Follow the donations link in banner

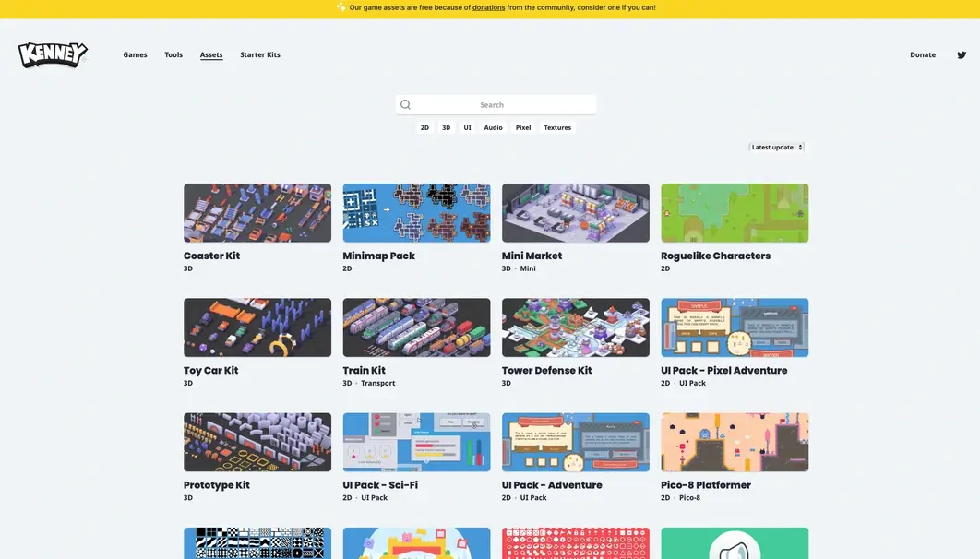tap(488, 7)
